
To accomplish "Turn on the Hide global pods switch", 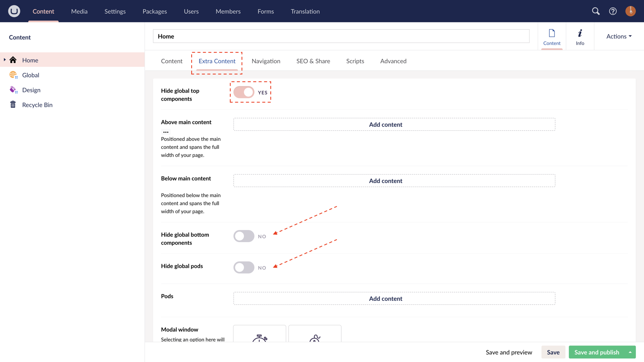I will tap(244, 267).
